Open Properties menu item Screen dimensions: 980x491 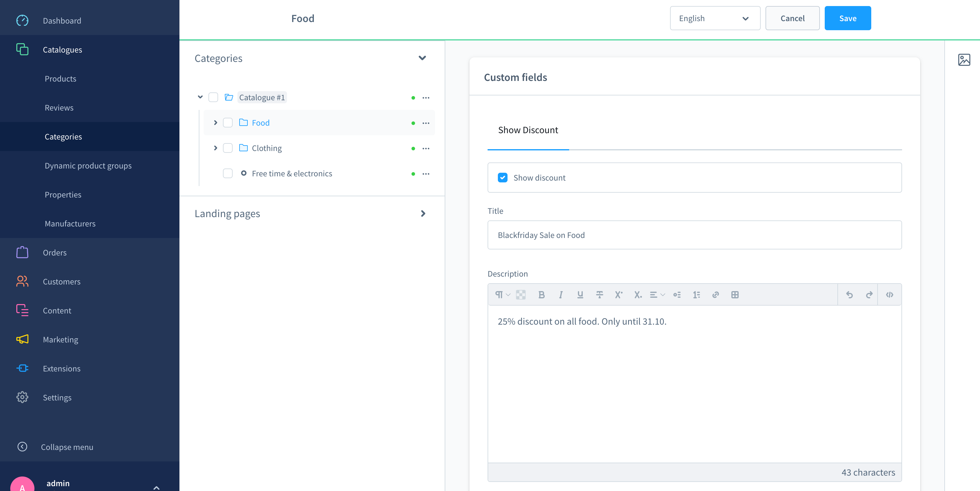[63, 194]
